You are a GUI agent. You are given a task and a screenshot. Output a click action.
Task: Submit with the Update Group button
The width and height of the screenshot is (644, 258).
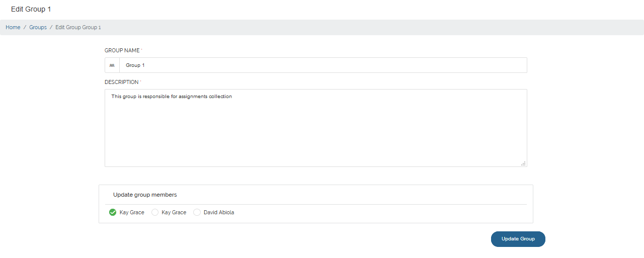518,239
